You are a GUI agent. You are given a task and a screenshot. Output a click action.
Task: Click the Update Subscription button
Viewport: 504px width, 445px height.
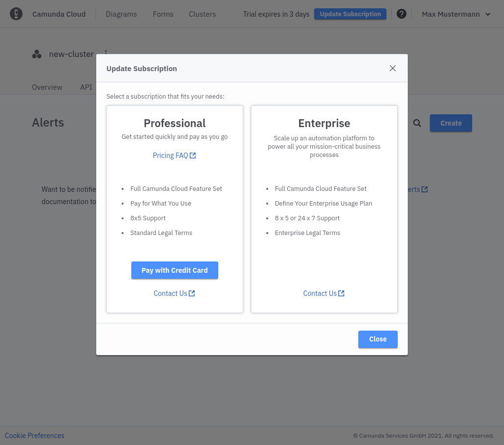pos(350,14)
